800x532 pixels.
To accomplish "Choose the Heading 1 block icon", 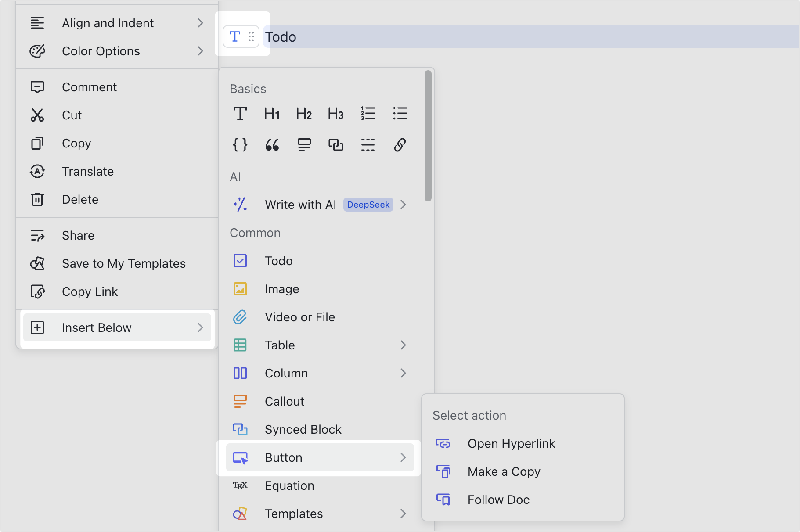I will [272, 114].
